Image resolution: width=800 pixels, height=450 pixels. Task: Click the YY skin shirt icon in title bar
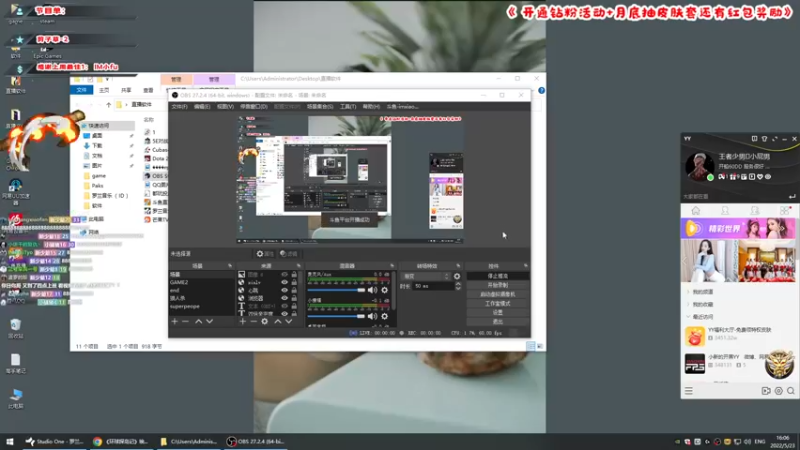(x=764, y=139)
